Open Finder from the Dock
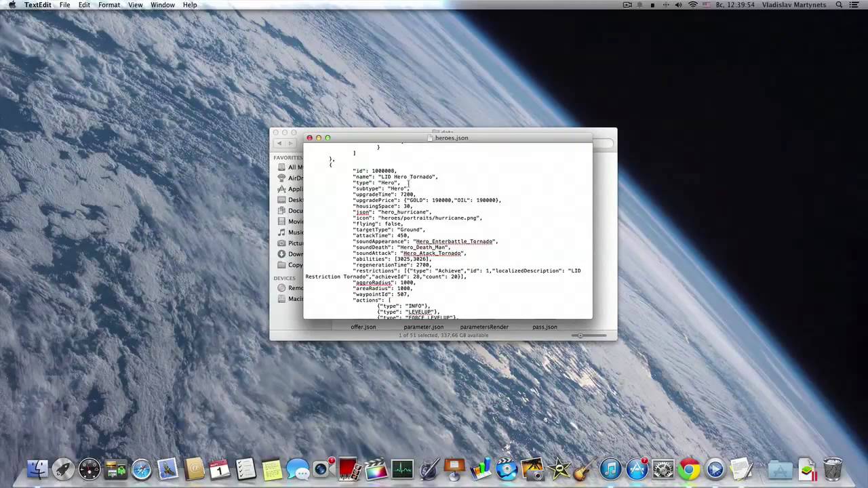The image size is (868, 488). click(x=37, y=468)
